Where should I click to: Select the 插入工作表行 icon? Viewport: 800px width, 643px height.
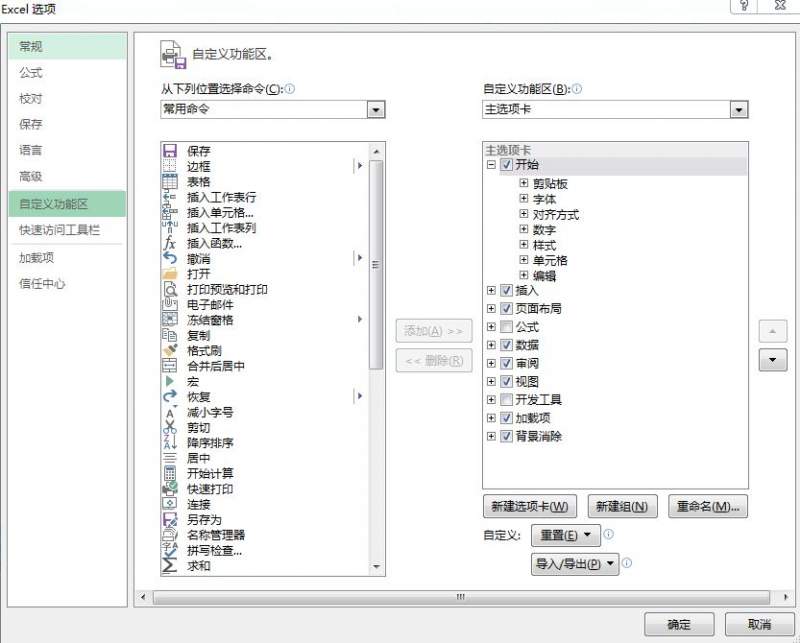(x=169, y=196)
